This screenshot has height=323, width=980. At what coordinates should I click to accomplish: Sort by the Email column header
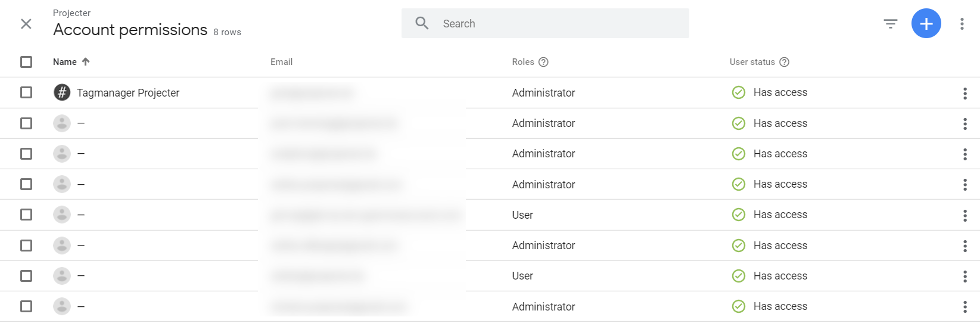coord(281,62)
